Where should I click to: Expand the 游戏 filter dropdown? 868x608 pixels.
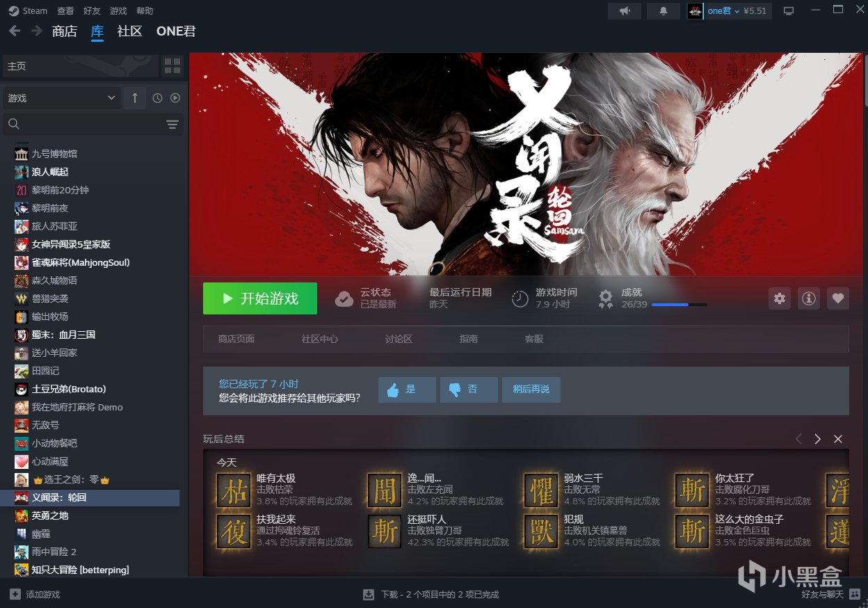(62, 98)
